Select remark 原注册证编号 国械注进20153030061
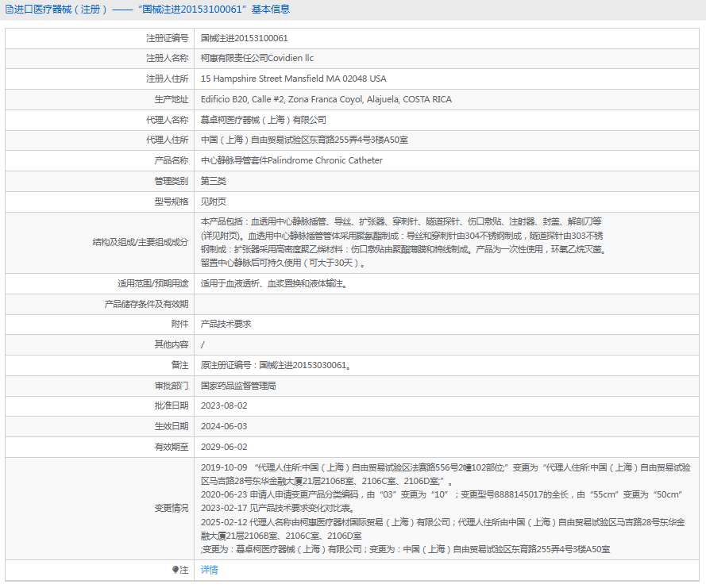The width and height of the screenshot is (706, 588). tap(276, 365)
